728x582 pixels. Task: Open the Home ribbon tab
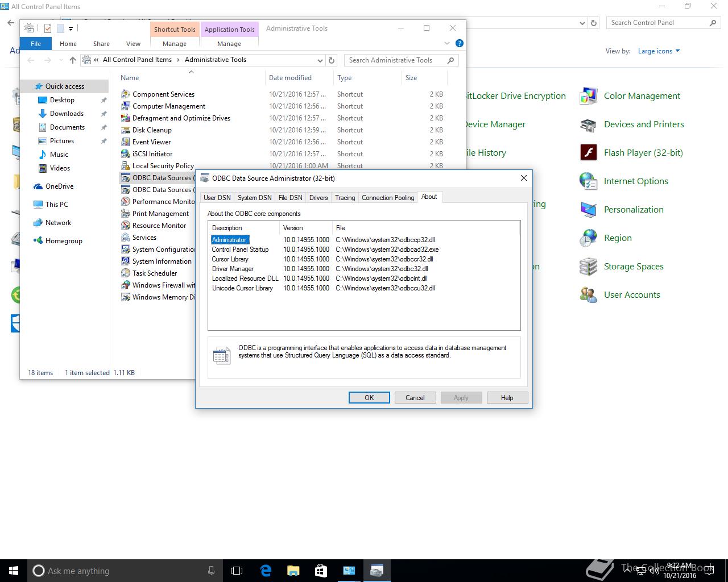click(x=68, y=44)
